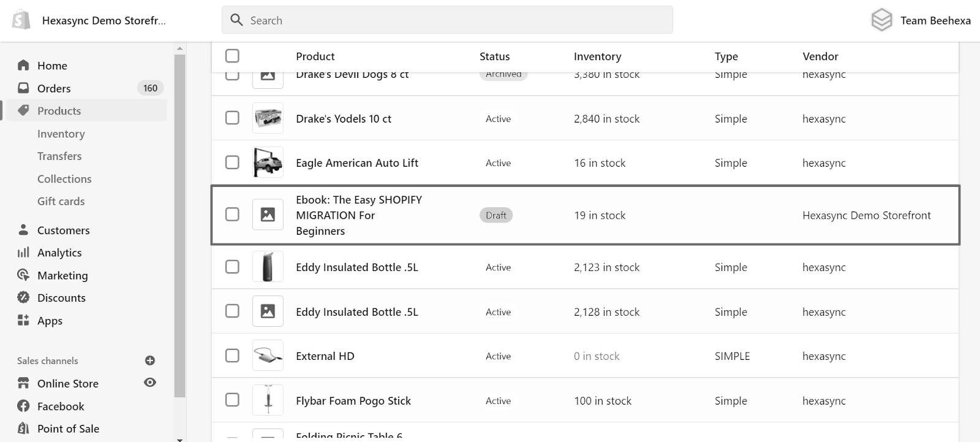Go to Home in sidebar
Screen dimensions: 980x442
(x=52, y=66)
